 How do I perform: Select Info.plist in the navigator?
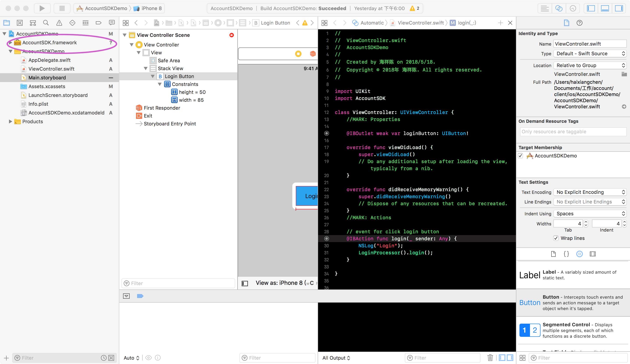pos(38,104)
